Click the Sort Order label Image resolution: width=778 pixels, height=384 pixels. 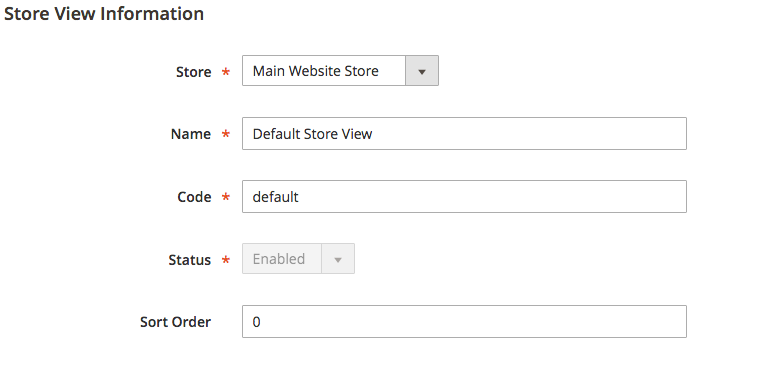pyautogui.click(x=176, y=322)
